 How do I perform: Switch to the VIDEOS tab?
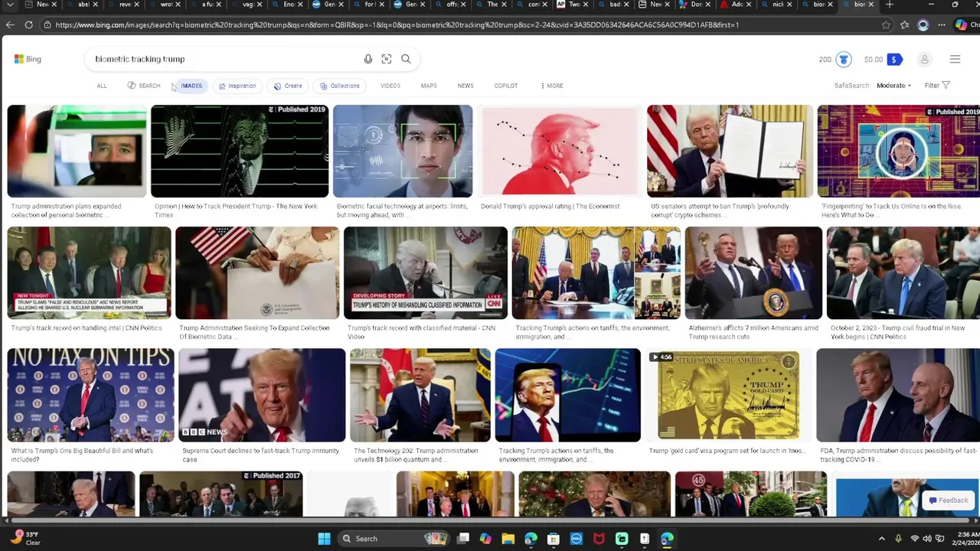390,86
